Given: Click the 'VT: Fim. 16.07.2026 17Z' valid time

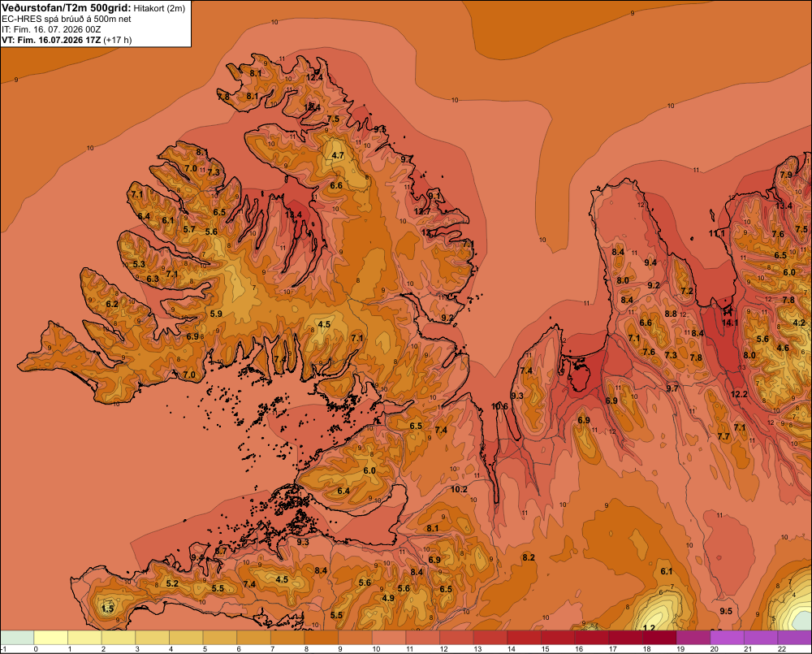Looking at the screenshot, I should point(51,40).
